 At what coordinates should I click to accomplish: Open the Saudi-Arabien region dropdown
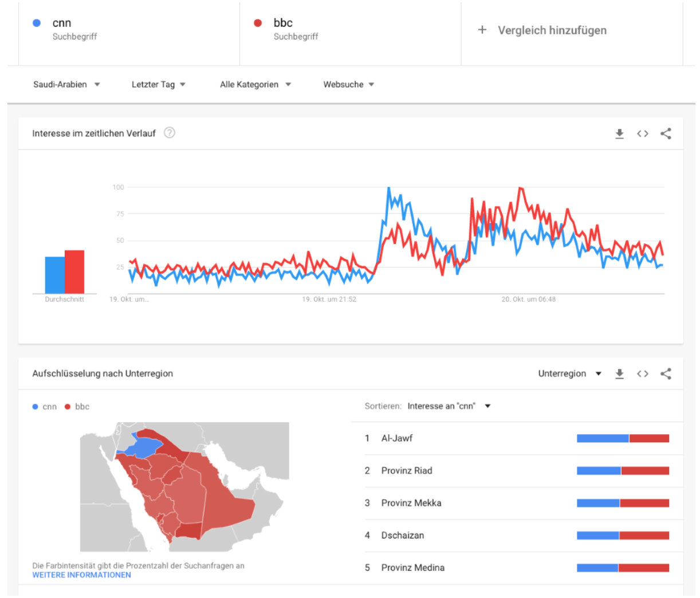pos(66,85)
